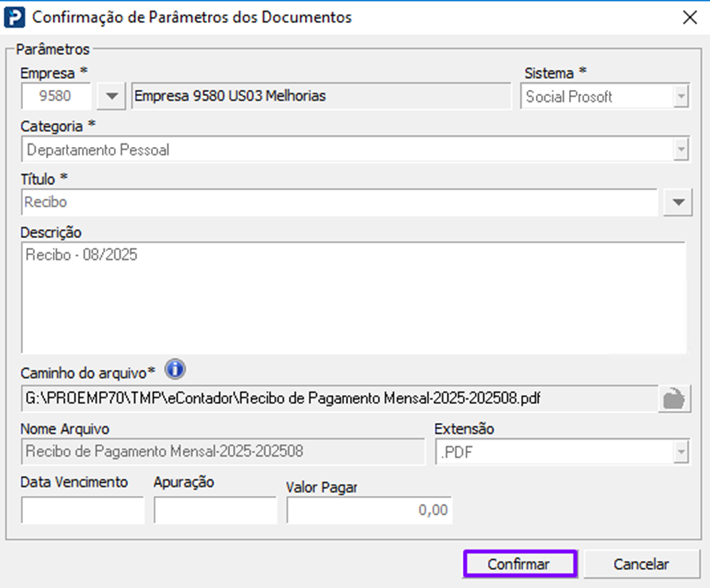
Task: Click the dialog title text
Action: point(192,18)
